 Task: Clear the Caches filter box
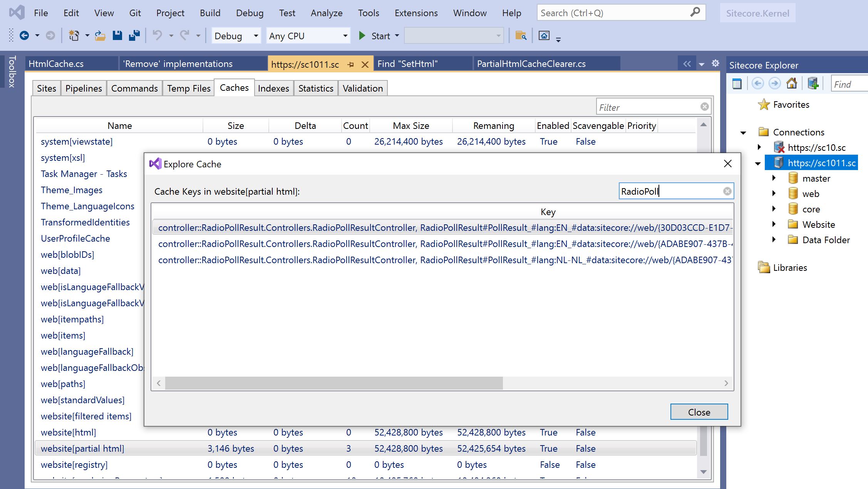point(704,107)
